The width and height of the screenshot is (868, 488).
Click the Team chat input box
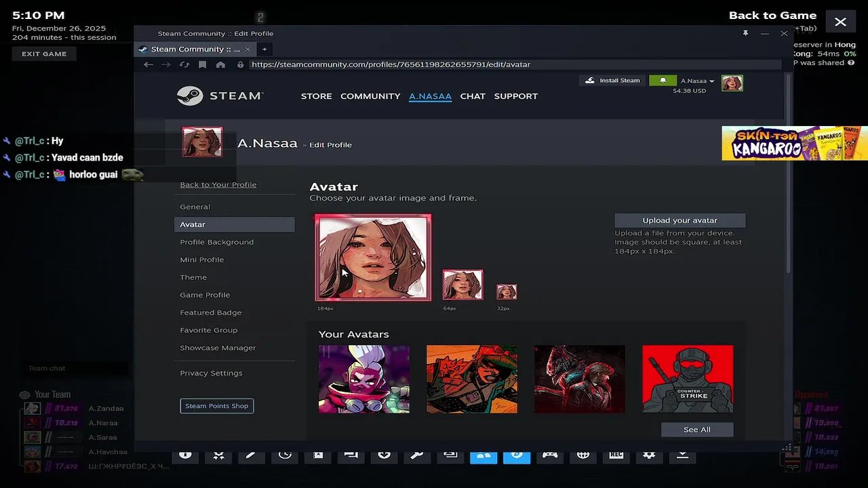pyautogui.click(x=76, y=369)
